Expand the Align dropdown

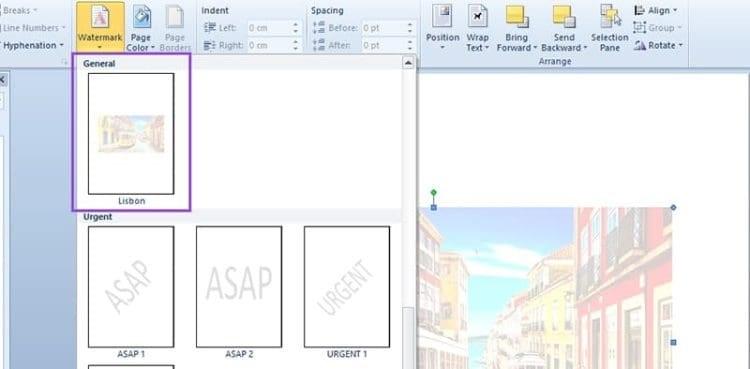point(656,10)
